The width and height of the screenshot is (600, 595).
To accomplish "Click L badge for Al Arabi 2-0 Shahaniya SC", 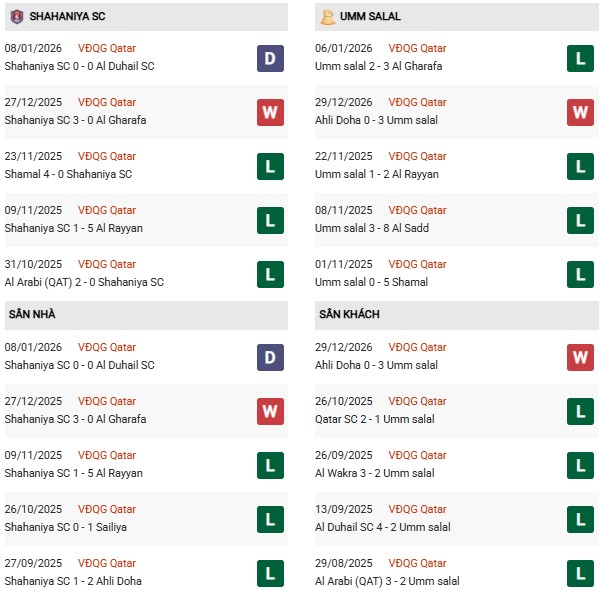I will coord(270,274).
